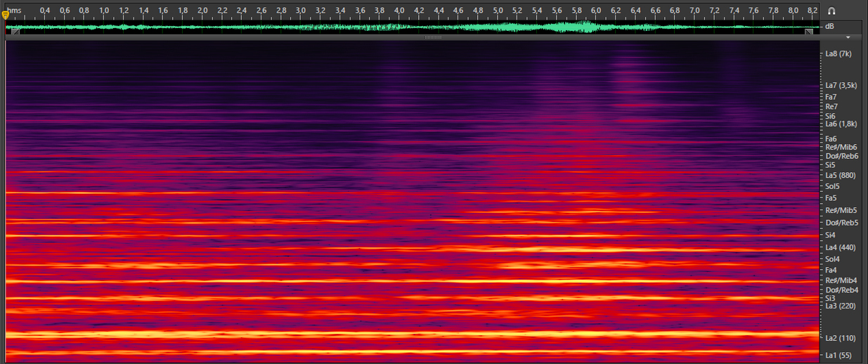Click the right fade-out handle on waveform
This screenshot has height=364, width=868.
809,32
